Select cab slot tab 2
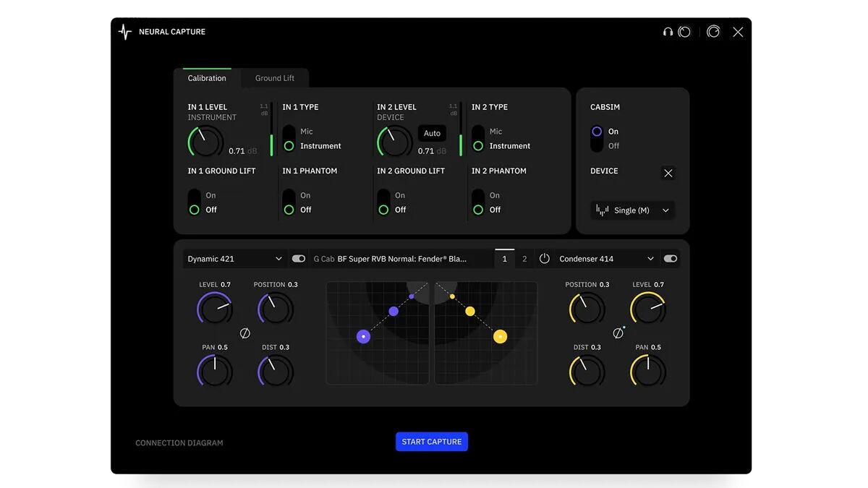 [524, 259]
